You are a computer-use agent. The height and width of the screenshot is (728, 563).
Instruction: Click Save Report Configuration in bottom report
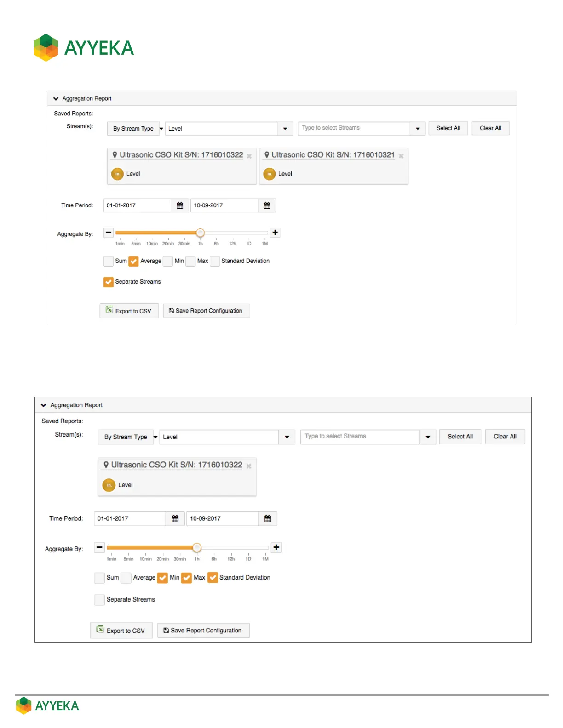tap(203, 631)
